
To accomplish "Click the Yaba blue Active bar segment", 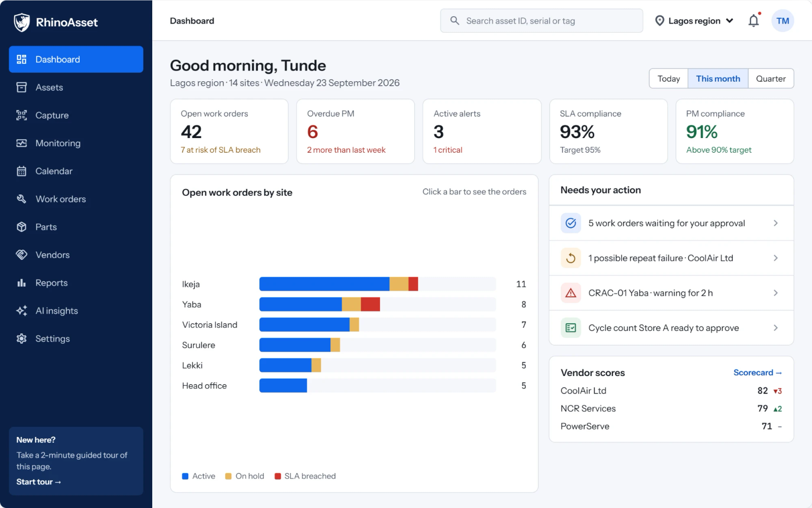I will coord(300,304).
